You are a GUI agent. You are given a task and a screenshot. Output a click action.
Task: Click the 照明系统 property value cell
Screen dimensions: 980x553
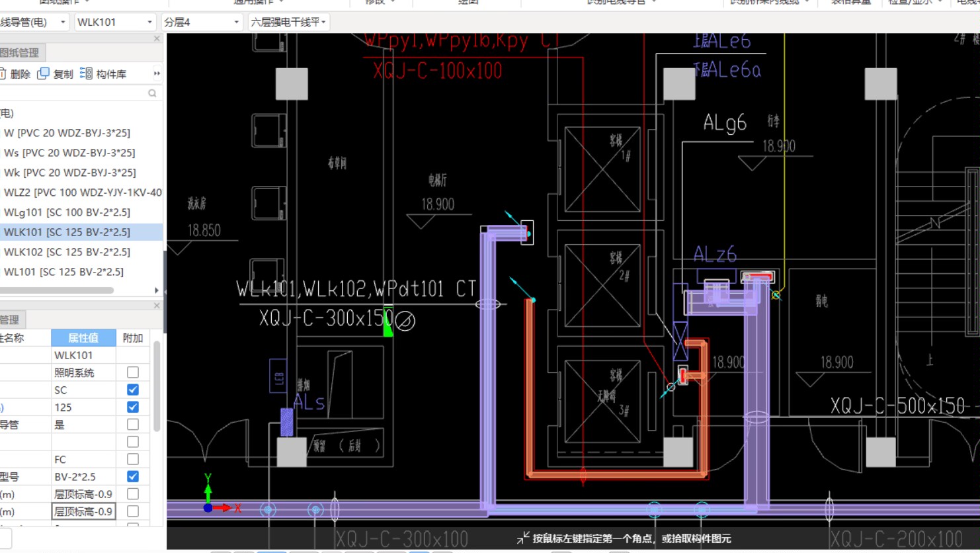click(x=83, y=372)
